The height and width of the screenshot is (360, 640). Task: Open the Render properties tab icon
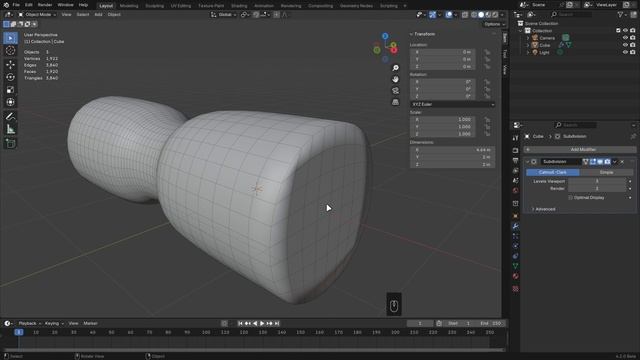[x=516, y=151]
